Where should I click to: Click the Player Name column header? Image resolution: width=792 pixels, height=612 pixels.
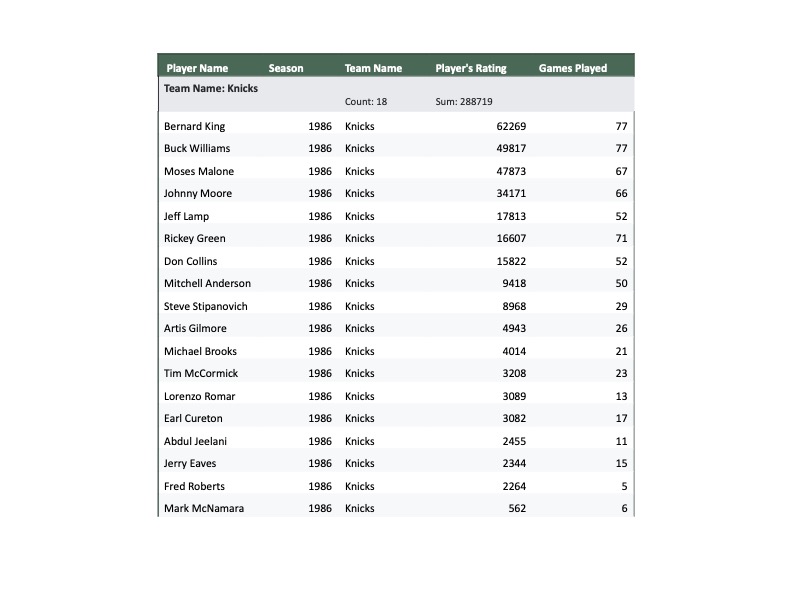point(197,68)
